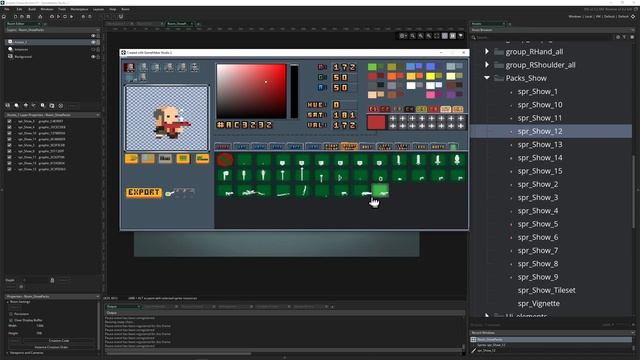Viewport: 640px width, 360px height.
Task: Uncheck the first spr_Show checkbox in layer properties
Action: click(x=9, y=121)
